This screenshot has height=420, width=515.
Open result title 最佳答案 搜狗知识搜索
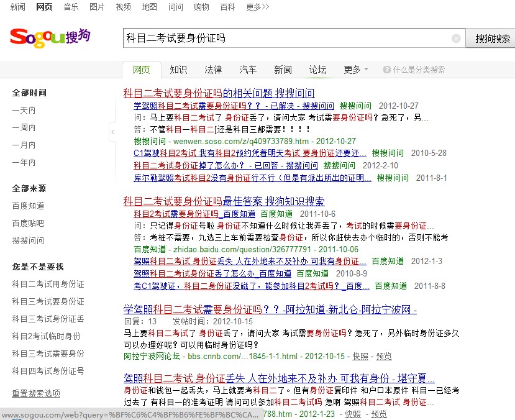[224, 201]
